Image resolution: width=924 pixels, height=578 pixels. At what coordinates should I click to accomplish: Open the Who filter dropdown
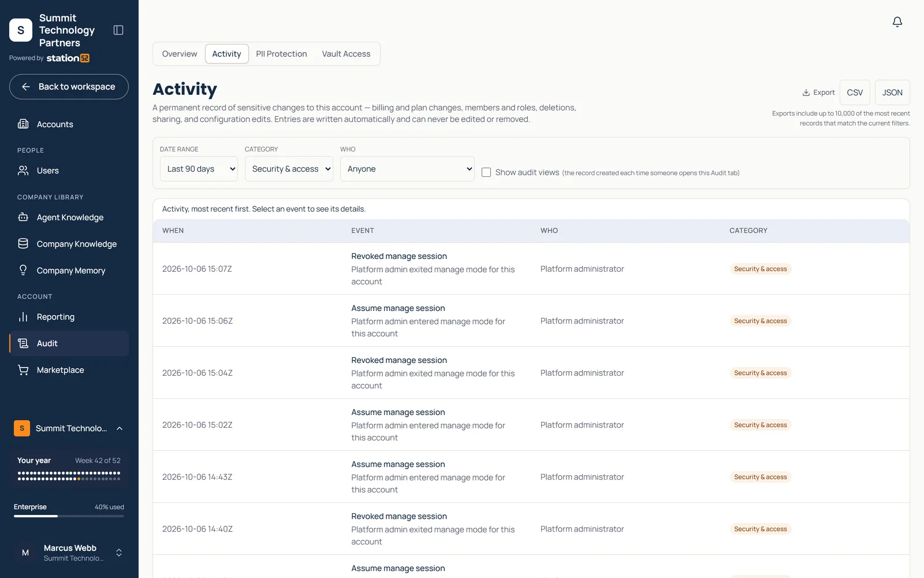pyautogui.click(x=407, y=169)
